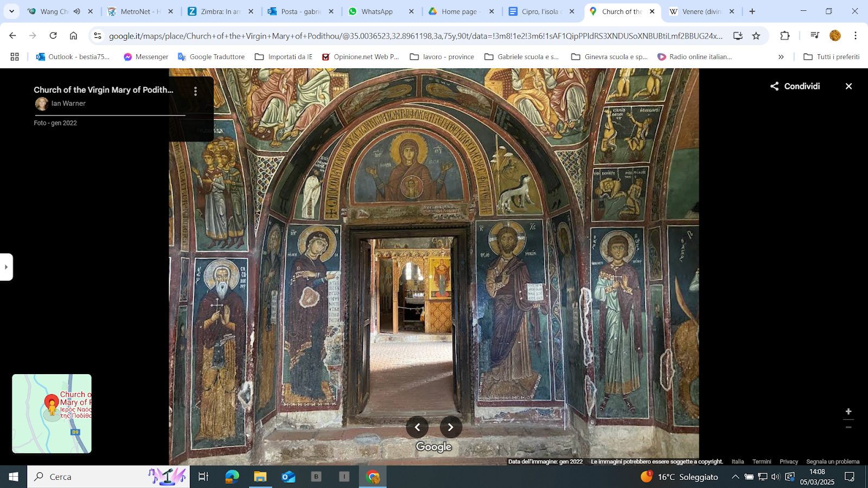Image resolution: width=868 pixels, height=488 pixels.
Task: Click the Church of the Virgin Mary title
Action: (104, 90)
